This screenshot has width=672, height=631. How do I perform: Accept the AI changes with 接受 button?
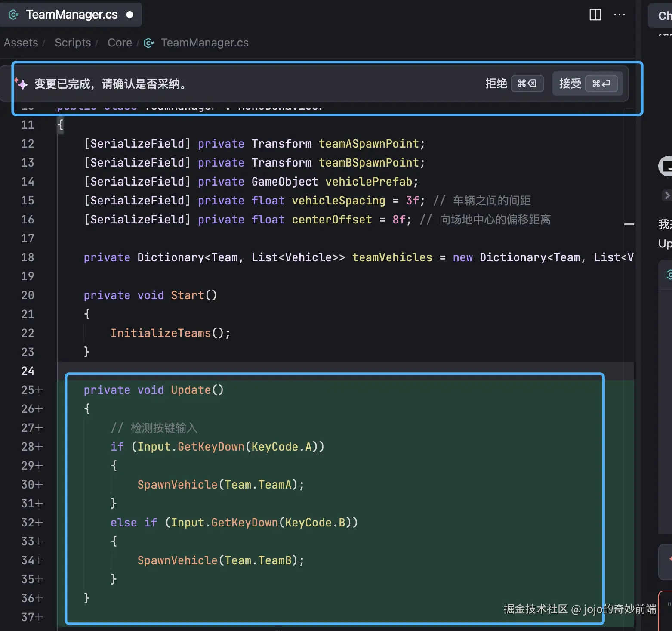tap(588, 84)
